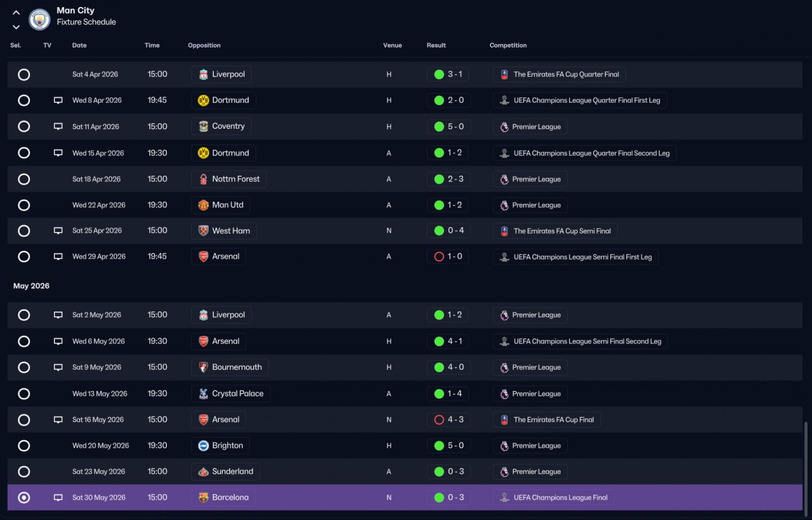
Task: Click the Man City club crest
Action: click(40, 19)
